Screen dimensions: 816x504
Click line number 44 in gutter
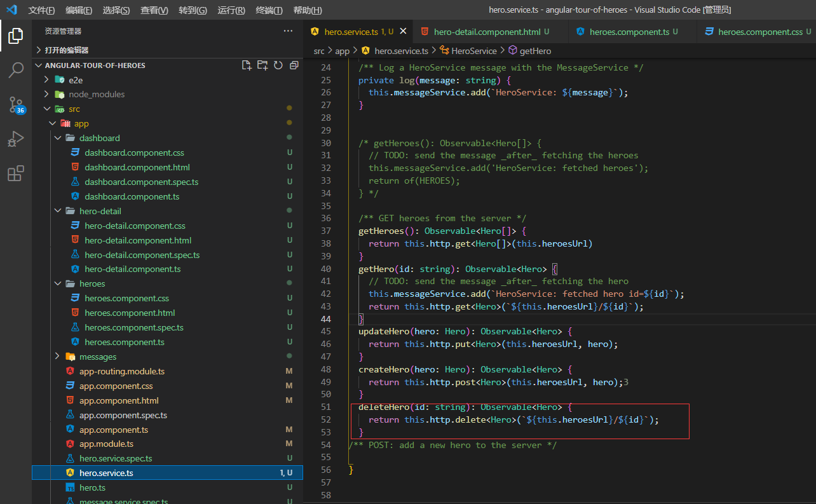pyautogui.click(x=326, y=319)
